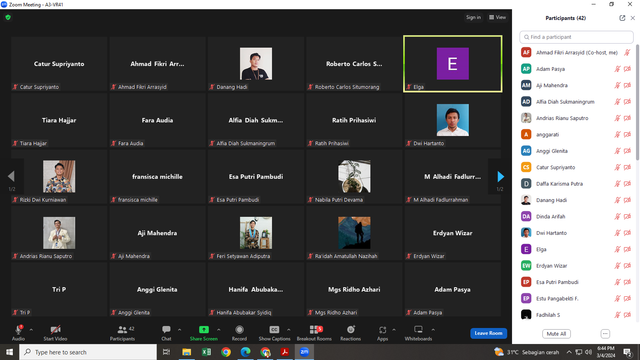Open Microsoft Edge from taskbar
The image size is (640, 360).
tap(245, 352)
